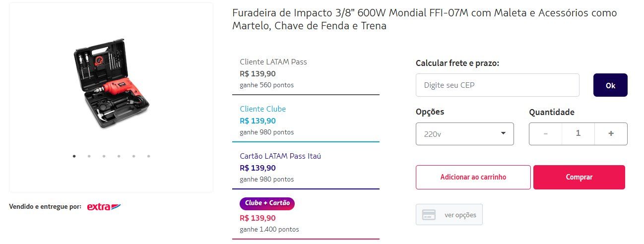The height and width of the screenshot is (244, 644).
Task: Click the Clube + Cartão badge
Action: [267, 203]
